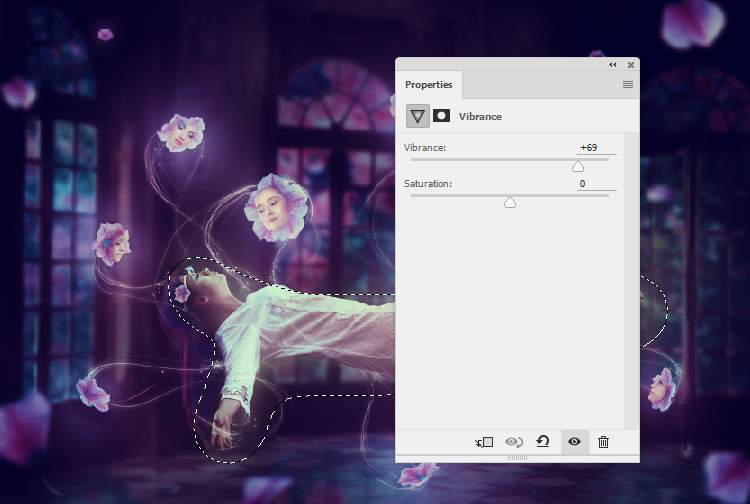Click the panel resize grip at bottom
The width and height of the screenshot is (750, 504).
coord(517,458)
